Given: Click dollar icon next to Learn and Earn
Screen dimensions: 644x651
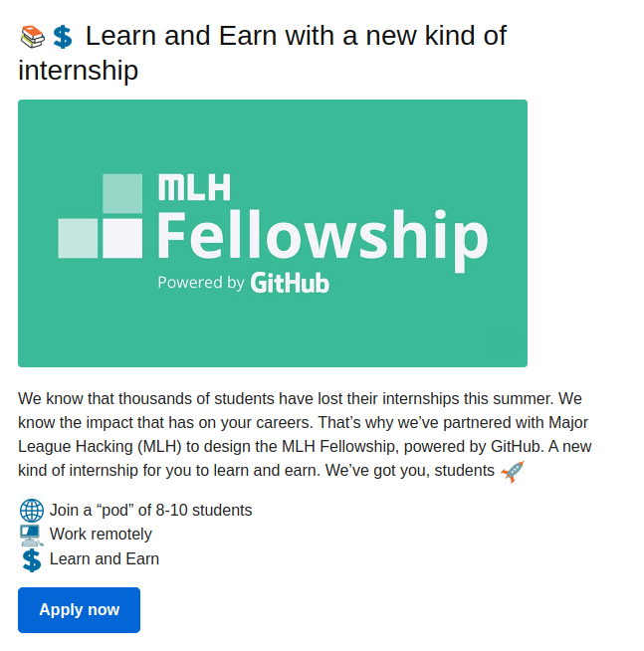Looking at the screenshot, I should pos(32,560).
